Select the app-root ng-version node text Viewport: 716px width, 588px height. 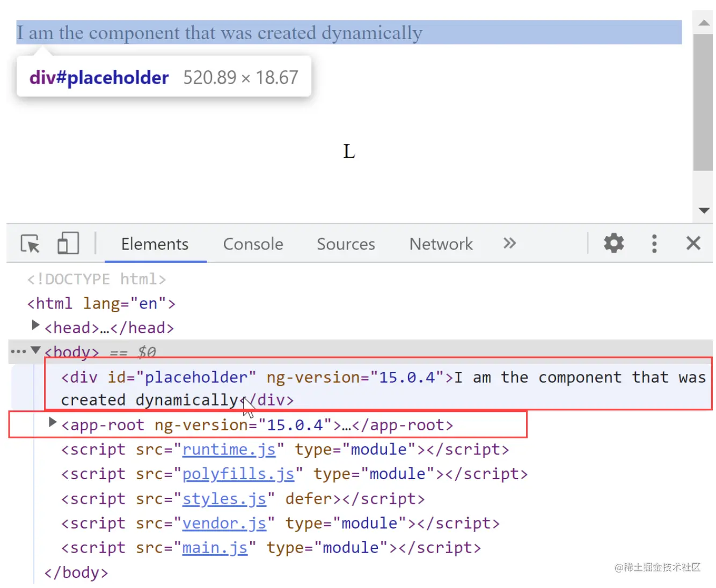pos(257,425)
